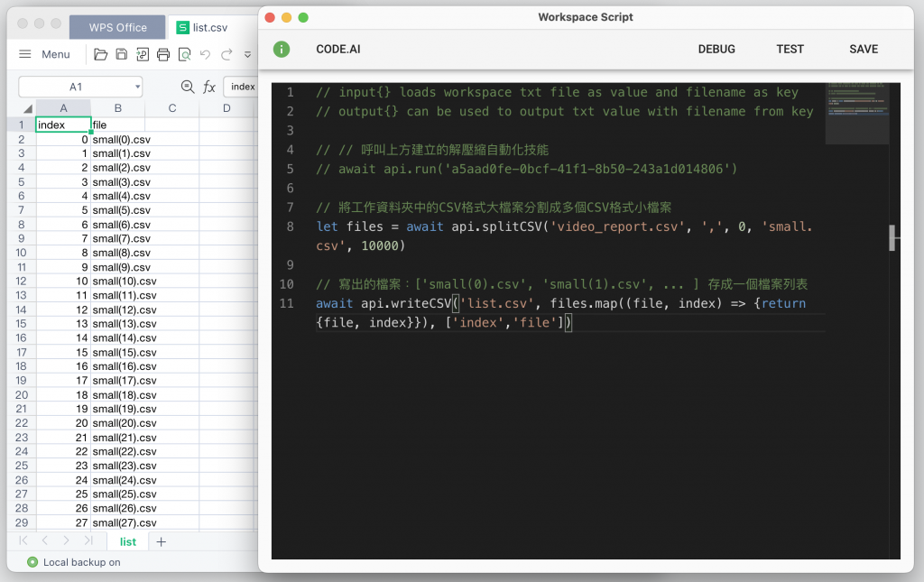Click the Open folder icon in WPS toolbar
Screen dimensions: 924x582
pyautogui.click(x=101, y=55)
